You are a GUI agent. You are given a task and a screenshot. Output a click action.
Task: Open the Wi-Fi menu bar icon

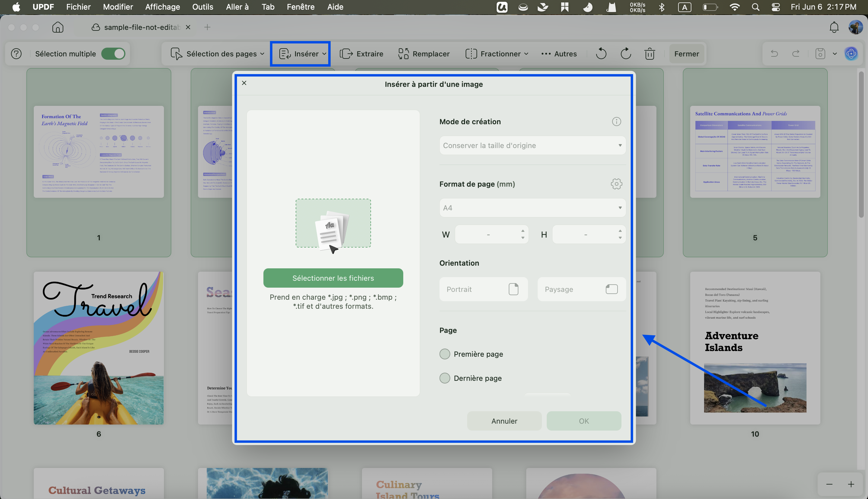pyautogui.click(x=734, y=7)
